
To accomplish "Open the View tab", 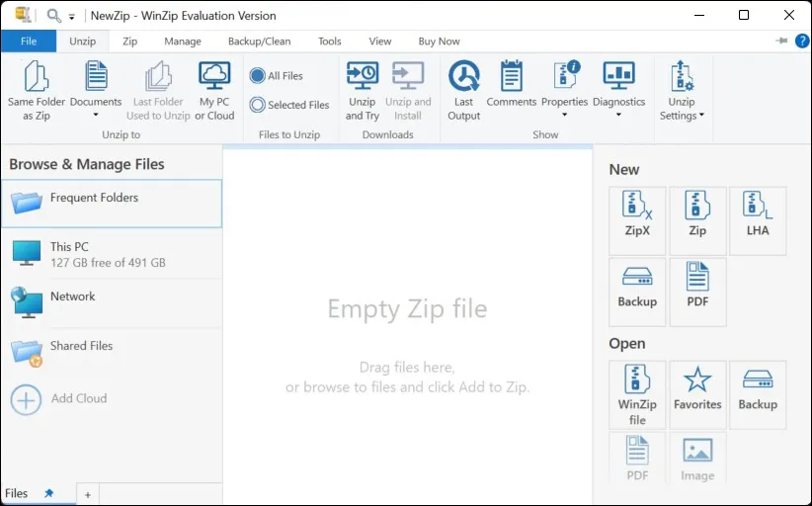I will click(x=380, y=41).
